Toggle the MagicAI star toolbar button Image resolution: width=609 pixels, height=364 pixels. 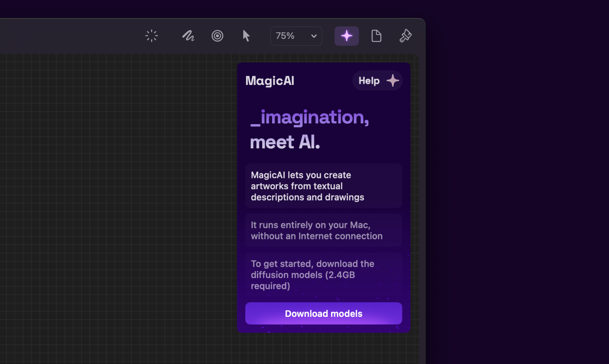pyautogui.click(x=346, y=36)
